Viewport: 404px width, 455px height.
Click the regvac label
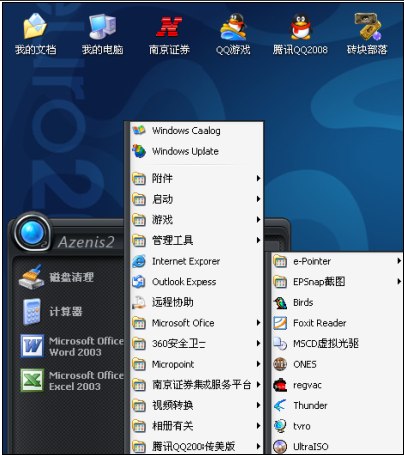click(307, 385)
